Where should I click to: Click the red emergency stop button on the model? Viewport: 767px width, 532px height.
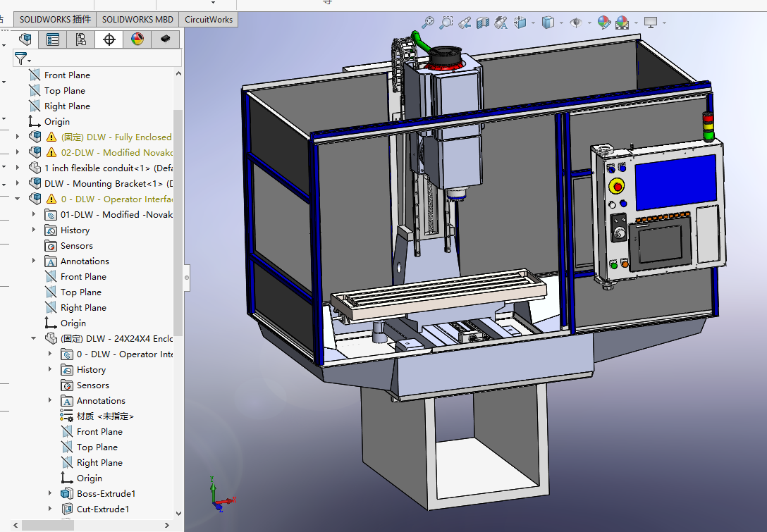pos(618,186)
